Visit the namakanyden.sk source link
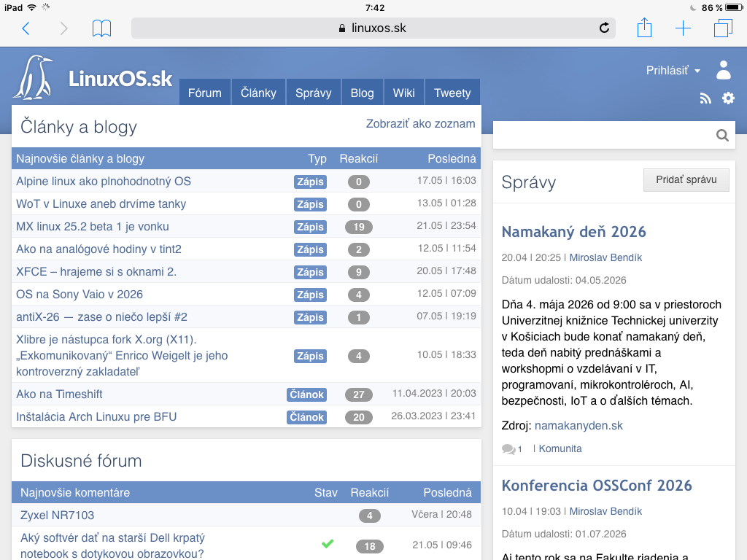This screenshot has height=560, width=747. point(578,426)
